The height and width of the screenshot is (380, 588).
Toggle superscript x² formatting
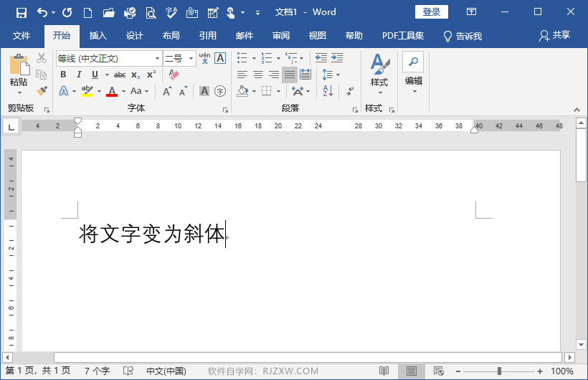151,74
